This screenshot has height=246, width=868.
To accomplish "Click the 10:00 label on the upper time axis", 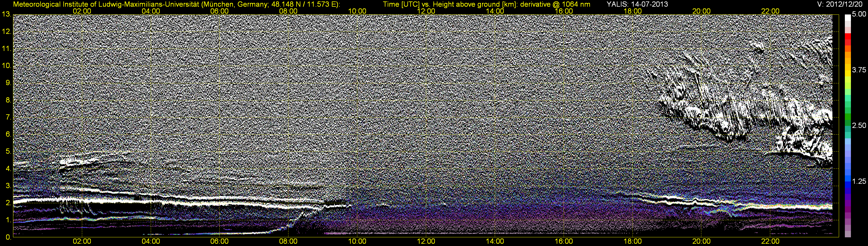I will 357,11.
